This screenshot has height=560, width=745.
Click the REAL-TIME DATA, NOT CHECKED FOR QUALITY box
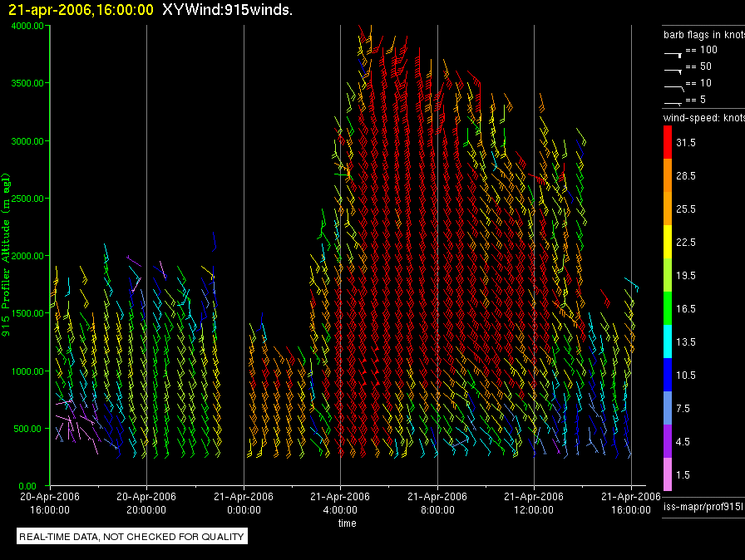click(131, 537)
